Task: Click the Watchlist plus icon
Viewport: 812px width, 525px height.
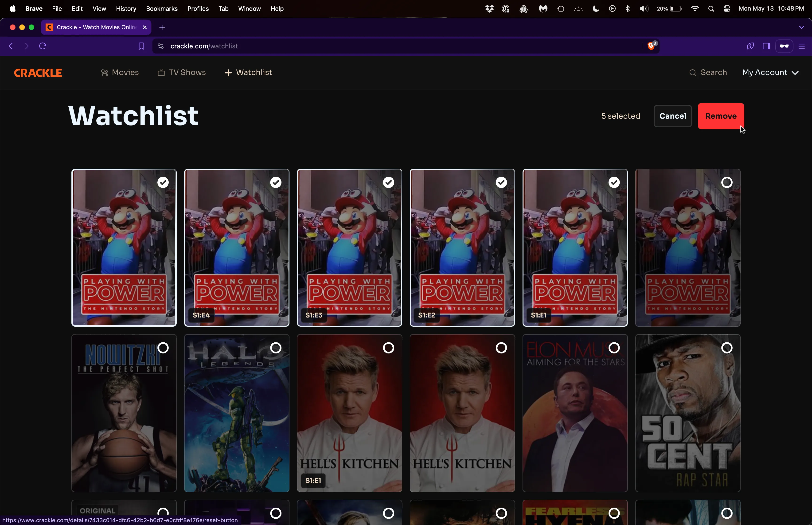Action: (228, 72)
